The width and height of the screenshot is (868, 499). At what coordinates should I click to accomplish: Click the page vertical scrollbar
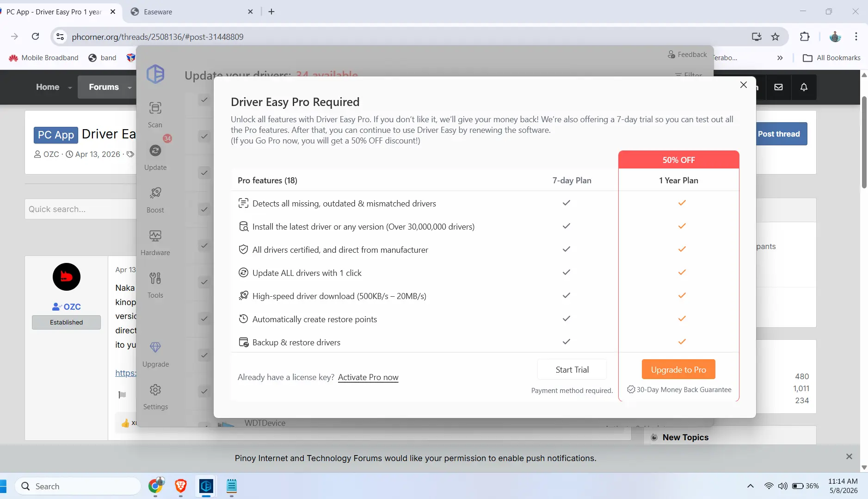[x=864, y=143]
